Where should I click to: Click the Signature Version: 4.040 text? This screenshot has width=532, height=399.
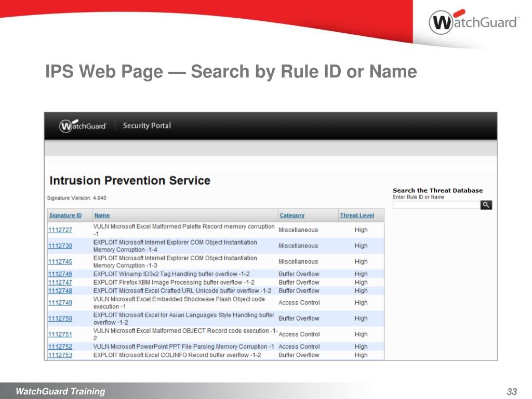(x=77, y=198)
